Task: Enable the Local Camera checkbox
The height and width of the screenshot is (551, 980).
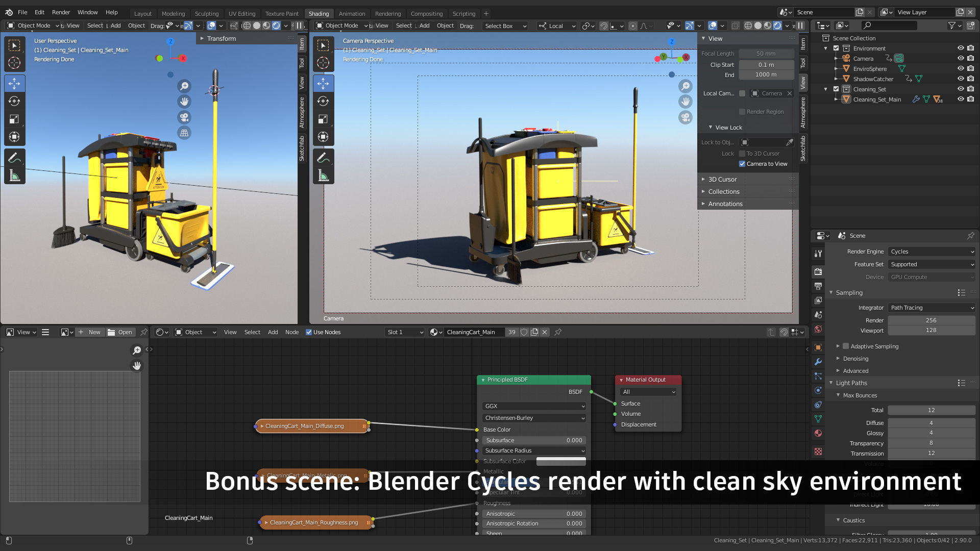Action: [x=742, y=93]
